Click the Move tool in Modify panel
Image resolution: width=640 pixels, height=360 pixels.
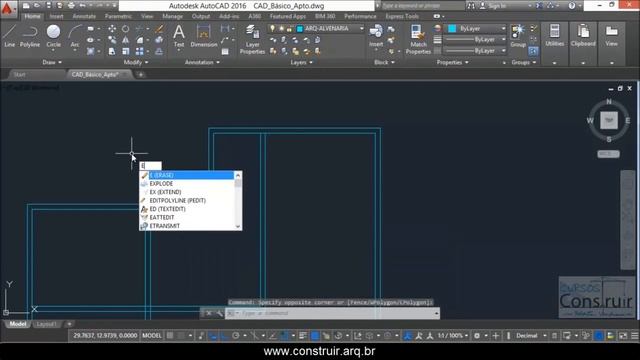112,29
